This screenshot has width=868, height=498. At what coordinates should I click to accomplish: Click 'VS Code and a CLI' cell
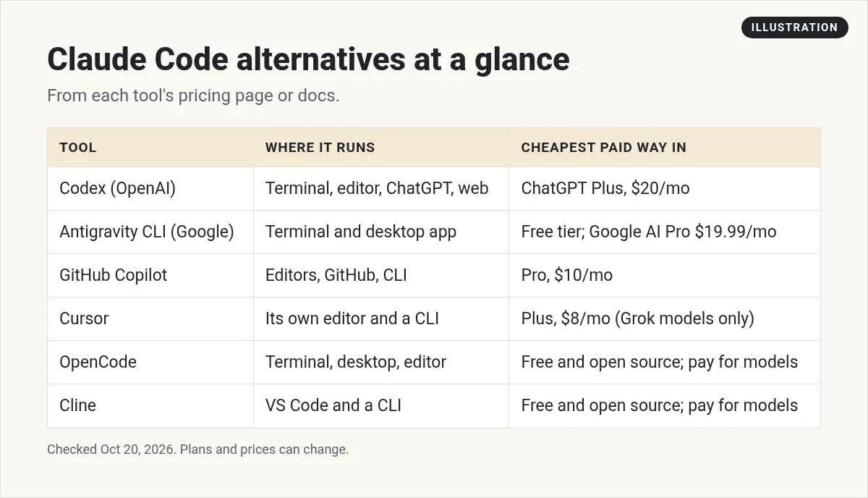click(381, 406)
